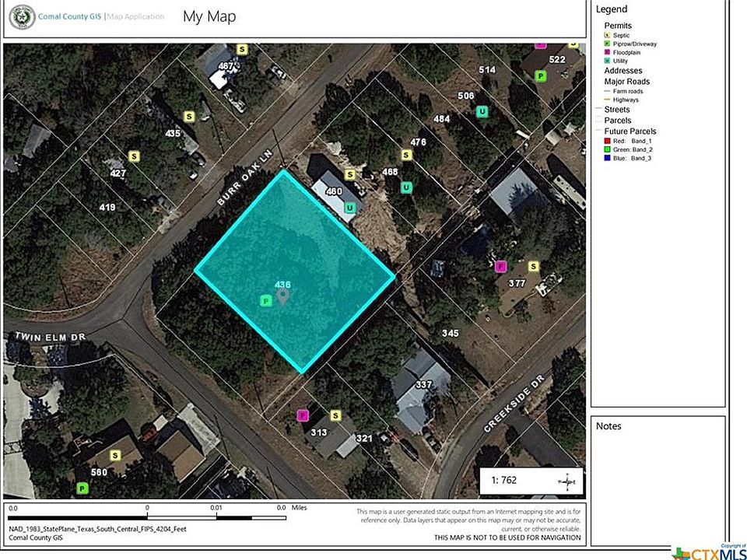The height and width of the screenshot is (560, 747).
Task: Click the address label 484
Action: pos(442,118)
